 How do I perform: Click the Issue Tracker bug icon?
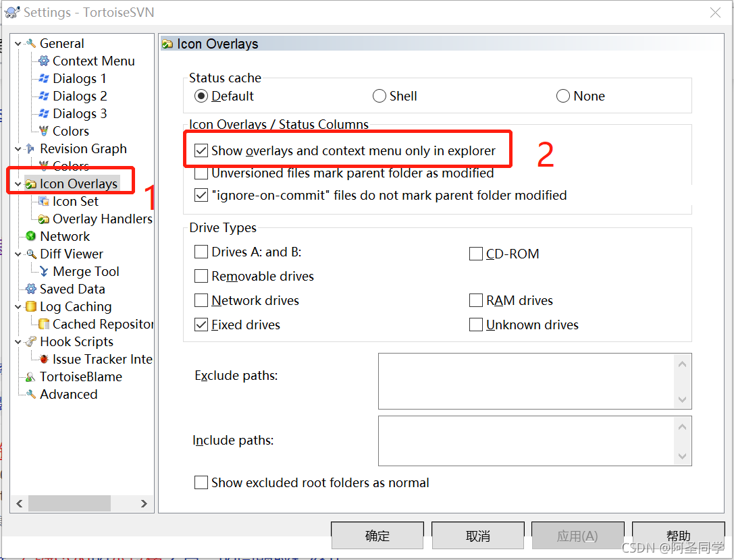pos(43,360)
